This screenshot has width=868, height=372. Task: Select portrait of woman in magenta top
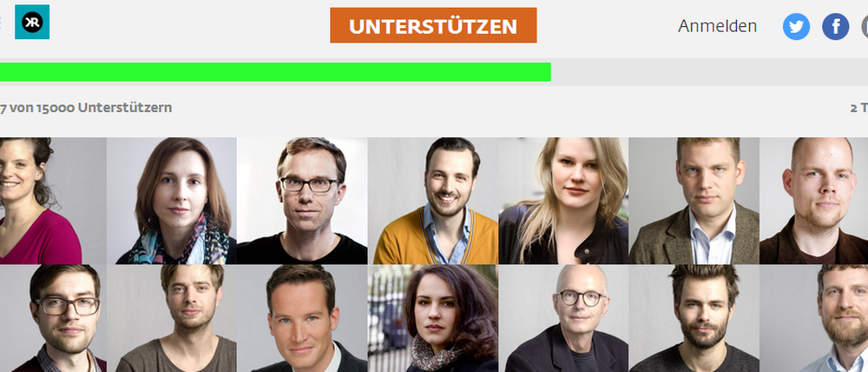point(53,201)
